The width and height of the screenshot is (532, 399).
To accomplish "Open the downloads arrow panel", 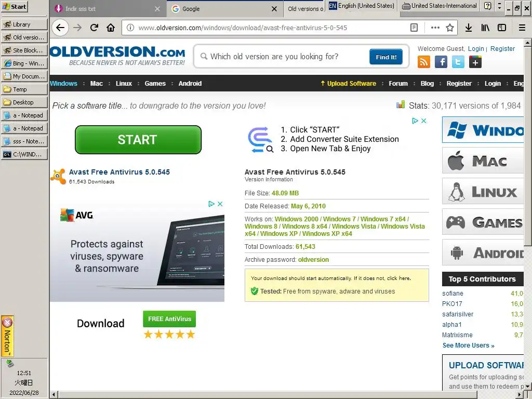I will pos(469,28).
